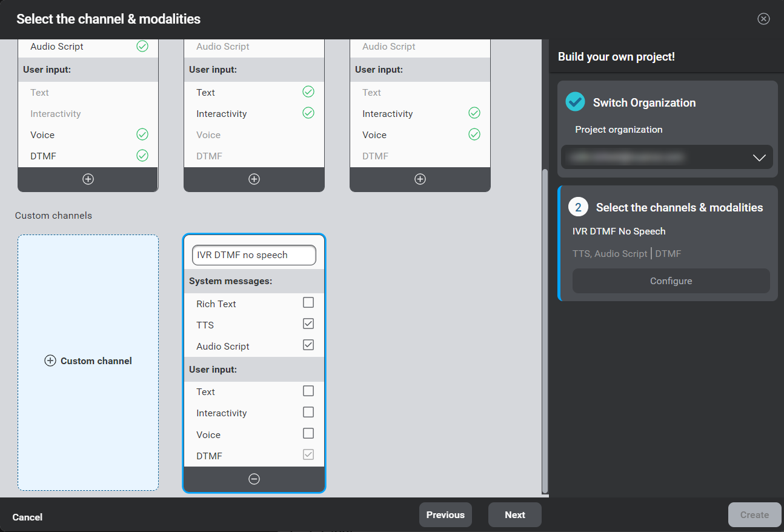Check the Interactivity checkbox in custom channel
Viewport: 784px width, 532px height.
pyautogui.click(x=308, y=412)
